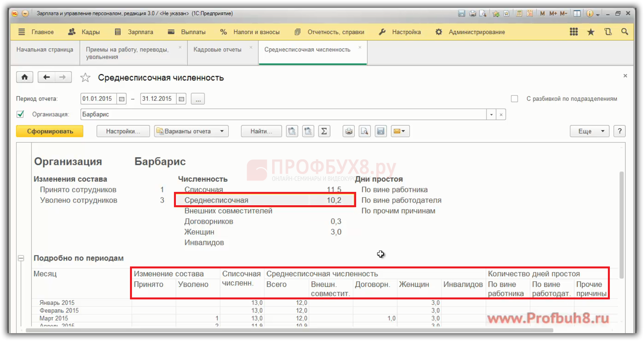Click the start date field 01.01.2015

(99, 99)
